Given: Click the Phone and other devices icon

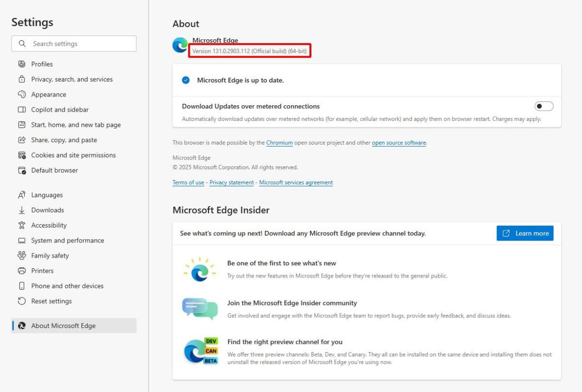Looking at the screenshot, I should point(21,286).
